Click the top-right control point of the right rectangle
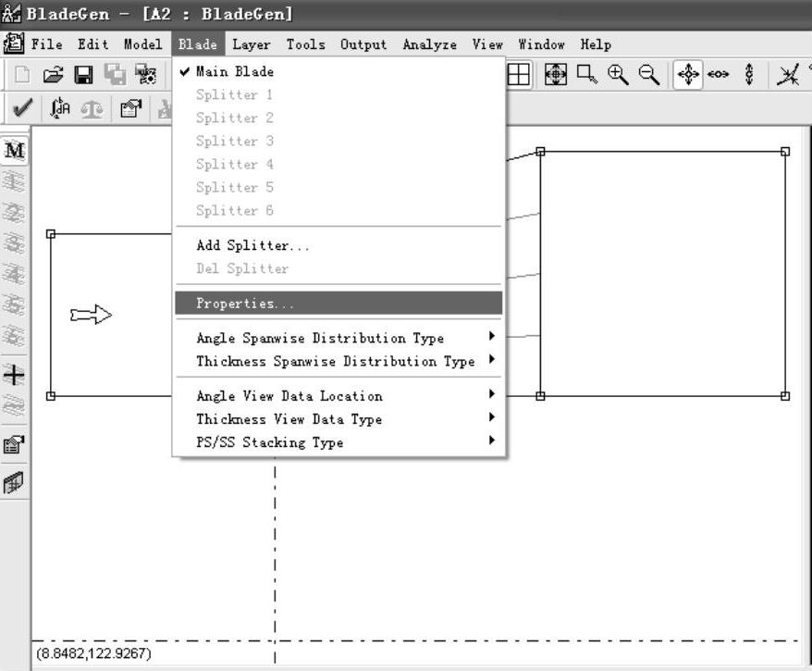This screenshot has width=812, height=671. [x=785, y=151]
